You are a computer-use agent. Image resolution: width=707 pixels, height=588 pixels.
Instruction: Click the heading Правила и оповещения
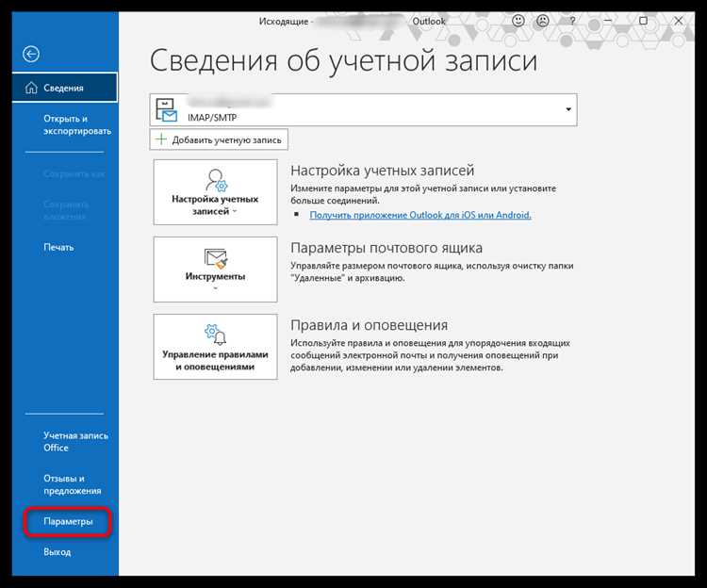pyautogui.click(x=370, y=325)
